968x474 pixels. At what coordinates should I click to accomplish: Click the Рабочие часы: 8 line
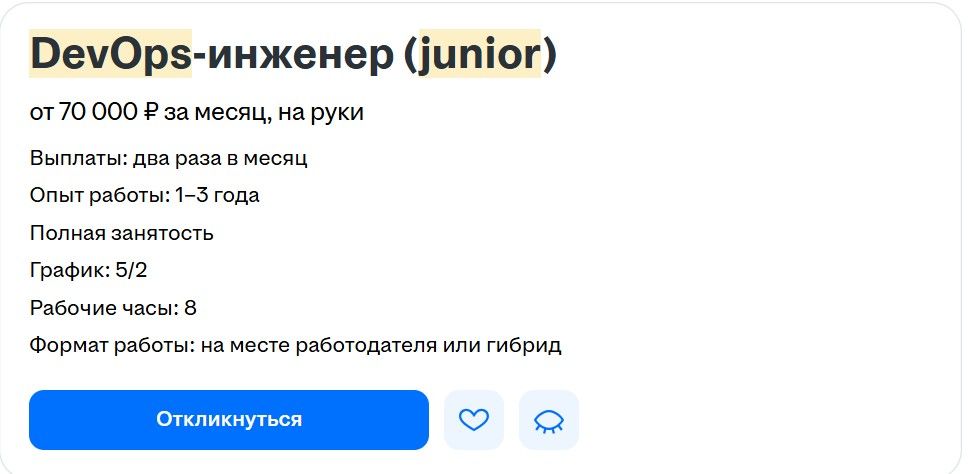(113, 307)
